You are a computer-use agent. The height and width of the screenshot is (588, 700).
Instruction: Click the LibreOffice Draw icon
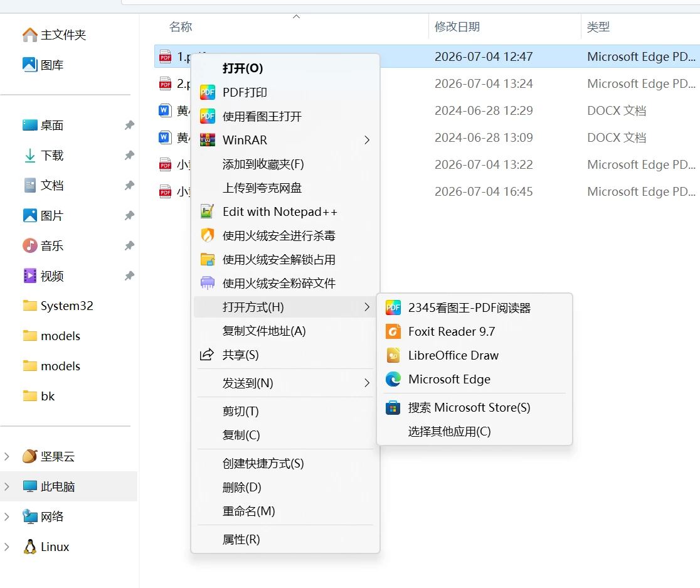click(x=393, y=355)
